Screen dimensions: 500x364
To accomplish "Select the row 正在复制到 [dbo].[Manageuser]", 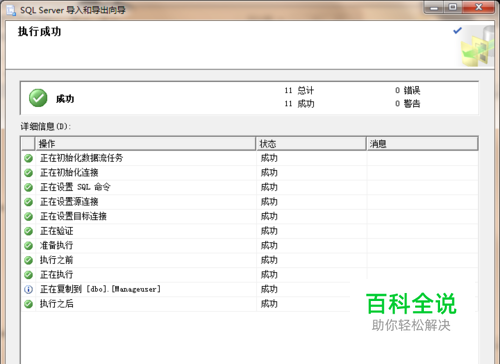I will (x=249, y=289).
